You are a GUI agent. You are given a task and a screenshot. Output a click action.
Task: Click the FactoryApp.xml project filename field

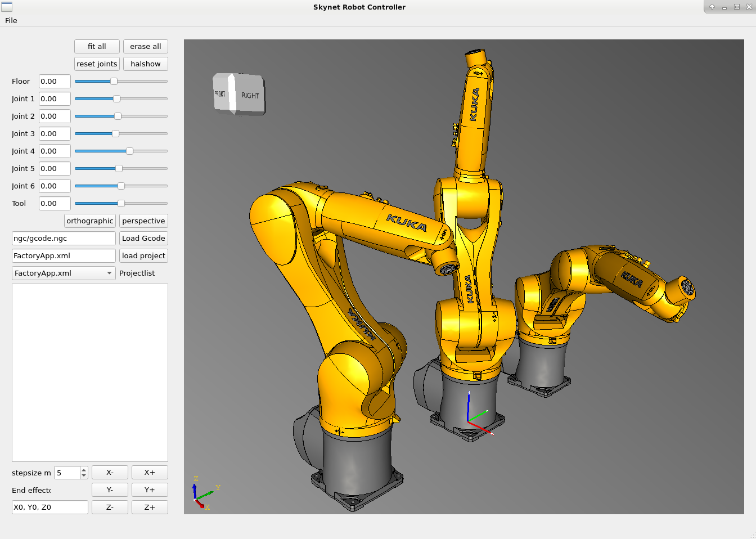point(64,256)
